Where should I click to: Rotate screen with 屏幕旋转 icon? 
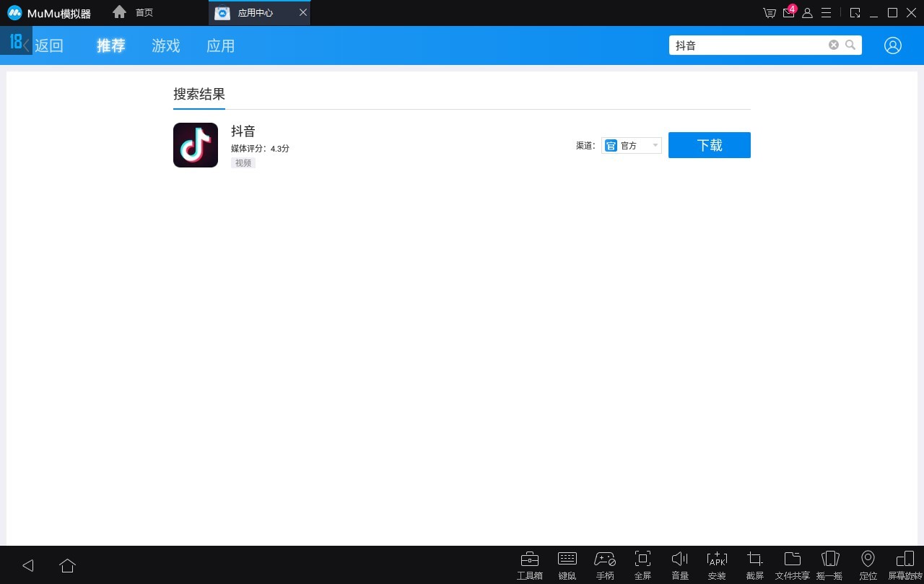905,565
